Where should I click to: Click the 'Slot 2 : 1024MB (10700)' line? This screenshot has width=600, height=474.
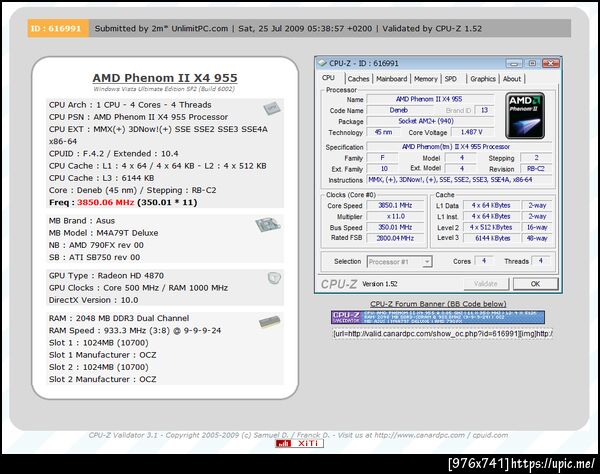[99, 367]
